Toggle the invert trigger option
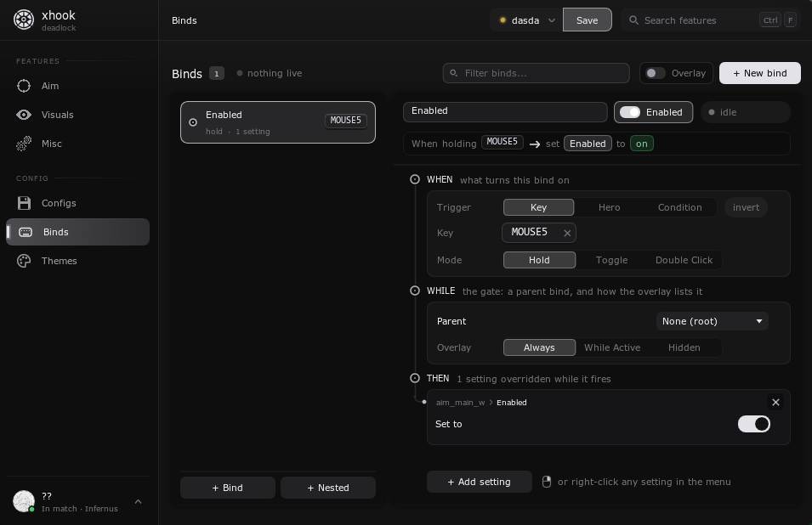The height and width of the screenshot is (525, 812). (x=746, y=207)
